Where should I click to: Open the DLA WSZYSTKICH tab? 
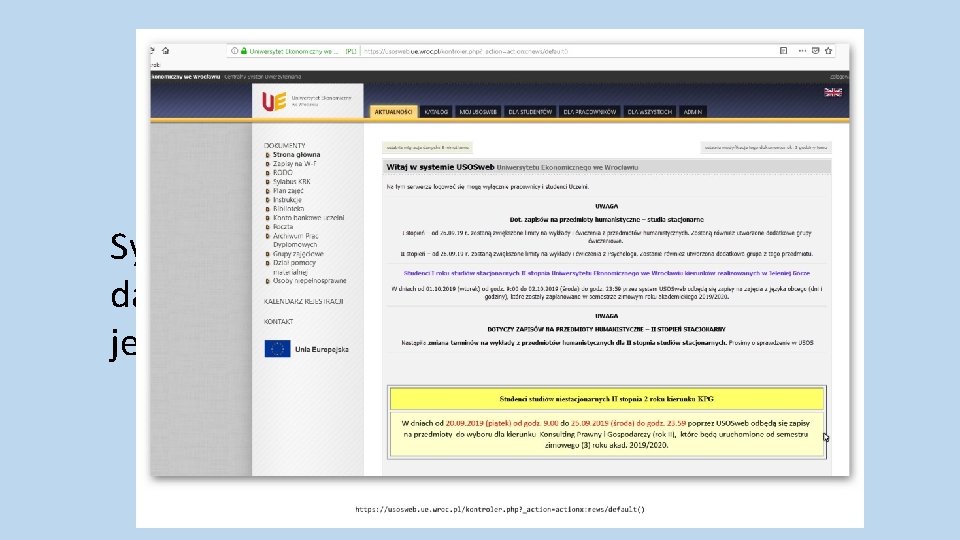[x=650, y=112]
